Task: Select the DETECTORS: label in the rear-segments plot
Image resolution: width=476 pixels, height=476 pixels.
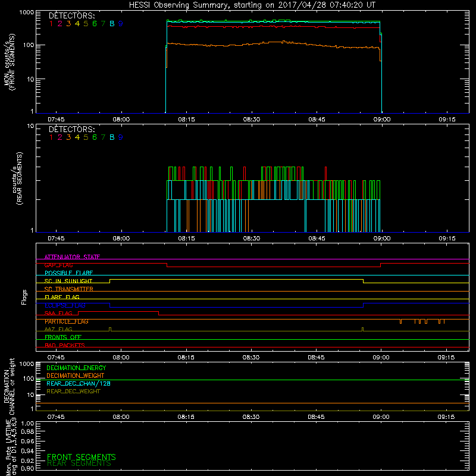Action: (x=72, y=129)
